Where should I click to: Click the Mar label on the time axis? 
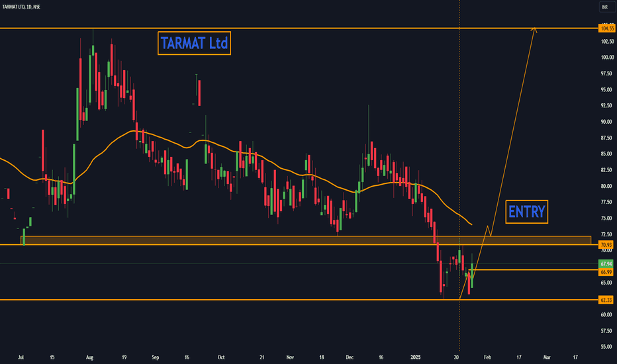pyautogui.click(x=547, y=357)
